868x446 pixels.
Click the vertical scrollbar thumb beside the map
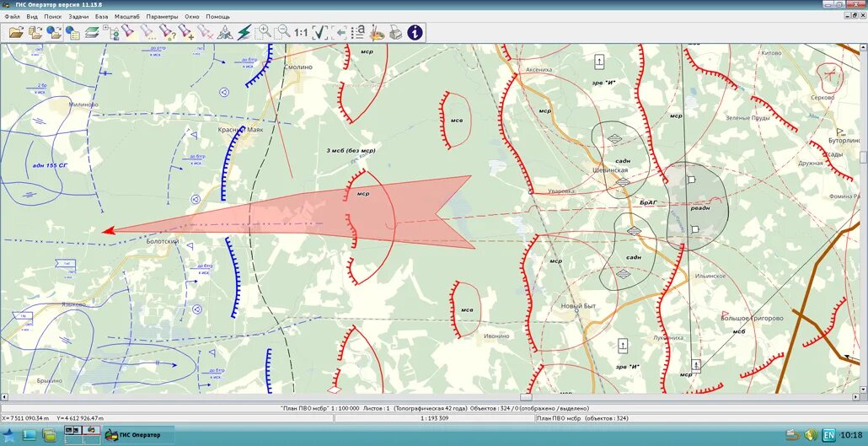(x=864, y=157)
